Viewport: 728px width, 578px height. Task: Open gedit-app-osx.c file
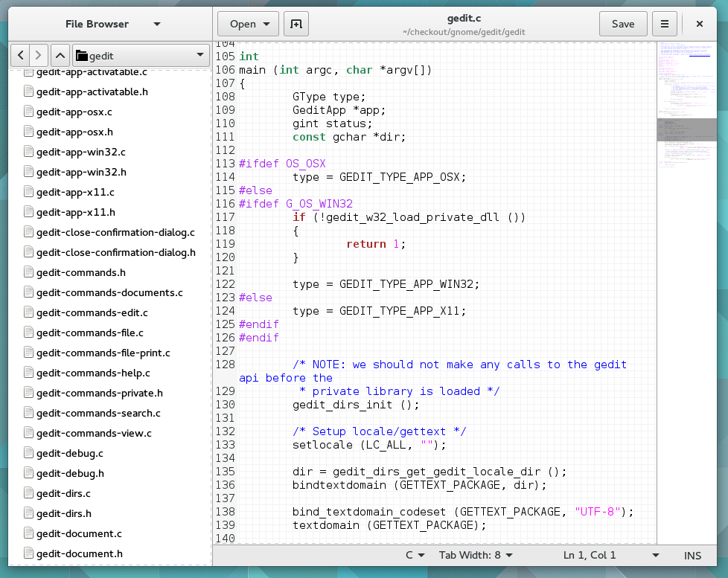74,112
